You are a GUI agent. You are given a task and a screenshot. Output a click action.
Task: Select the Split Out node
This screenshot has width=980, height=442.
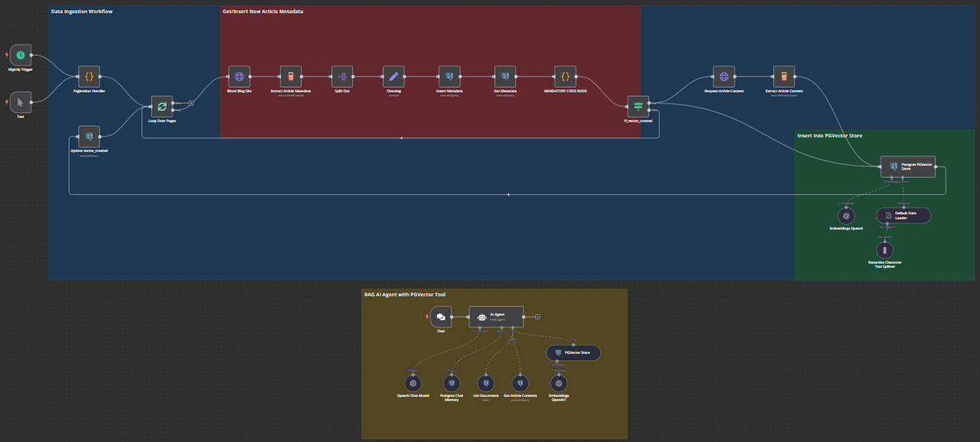(x=341, y=77)
